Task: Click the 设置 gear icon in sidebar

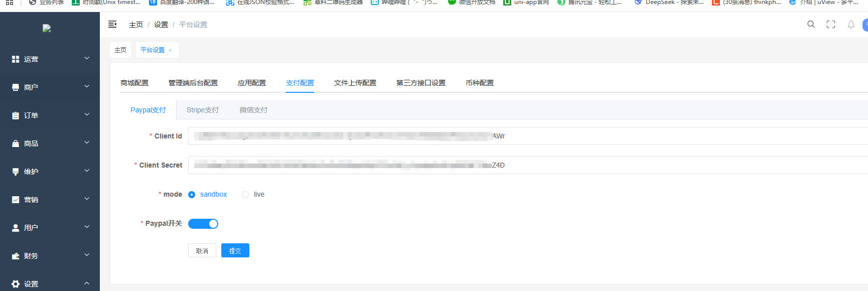Action: coord(16,284)
